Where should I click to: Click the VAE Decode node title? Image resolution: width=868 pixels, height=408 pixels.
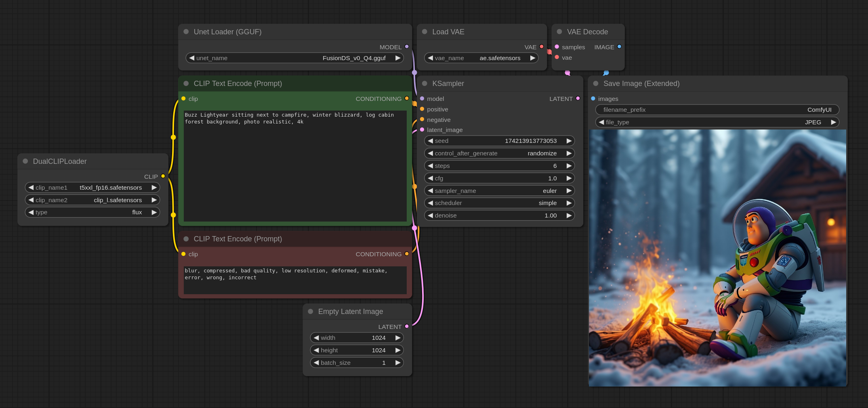pos(587,32)
